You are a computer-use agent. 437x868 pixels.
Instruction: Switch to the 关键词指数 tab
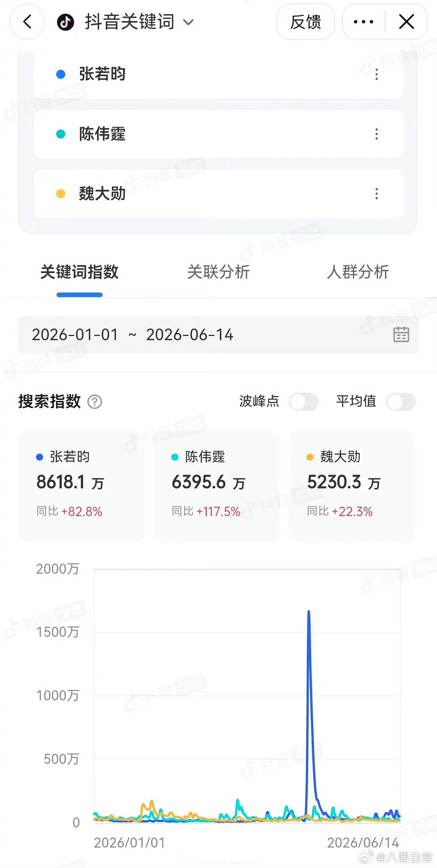(x=79, y=272)
